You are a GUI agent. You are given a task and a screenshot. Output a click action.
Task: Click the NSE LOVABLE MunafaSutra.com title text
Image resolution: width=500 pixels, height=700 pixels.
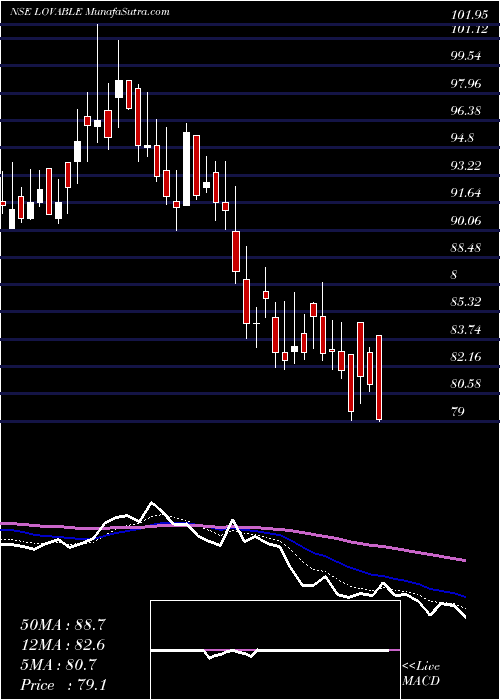pos(89,12)
